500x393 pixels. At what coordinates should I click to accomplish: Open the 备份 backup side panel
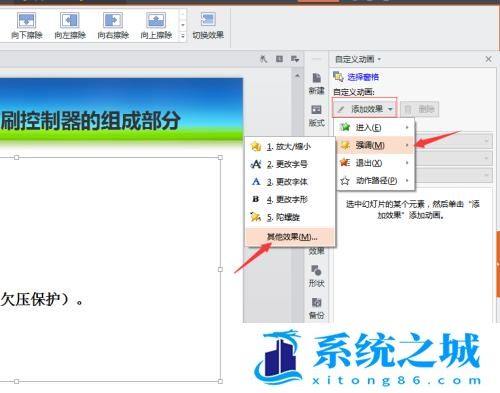click(x=316, y=308)
